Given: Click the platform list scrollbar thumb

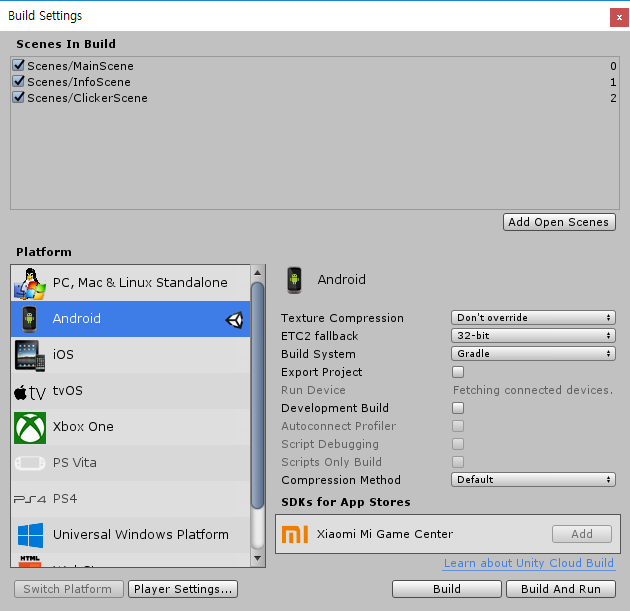Looking at the screenshot, I should pyautogui.click(x=258, y=395).
